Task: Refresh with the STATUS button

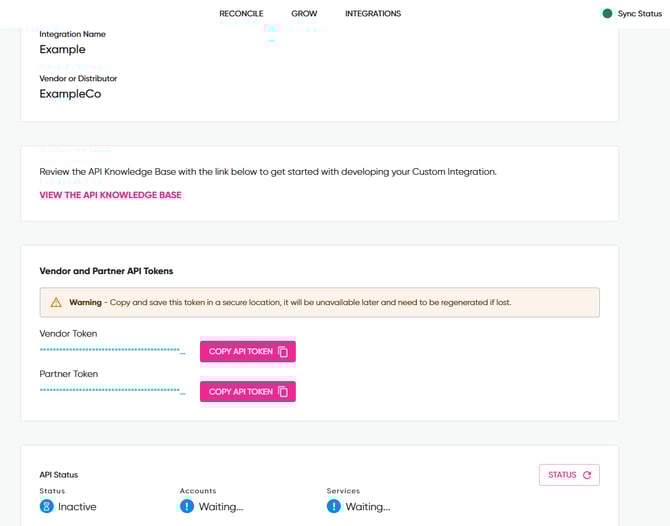Action: 569,475
